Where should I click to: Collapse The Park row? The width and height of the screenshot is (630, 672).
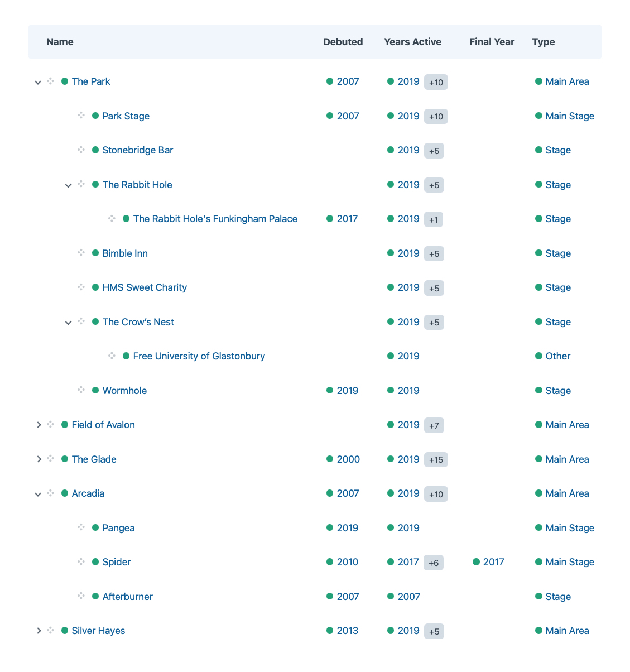(x=38, y=82)
